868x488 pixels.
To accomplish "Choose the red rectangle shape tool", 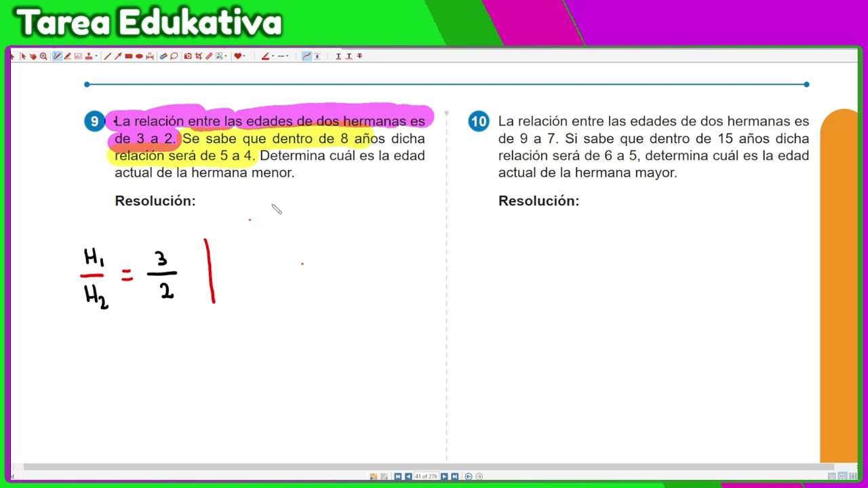I will click(x=128, y=56).
